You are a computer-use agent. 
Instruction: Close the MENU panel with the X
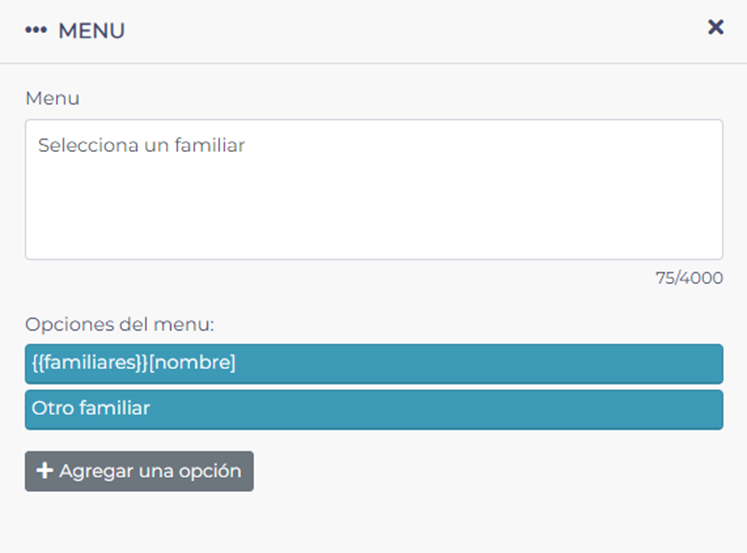click(x=715, y=28)
